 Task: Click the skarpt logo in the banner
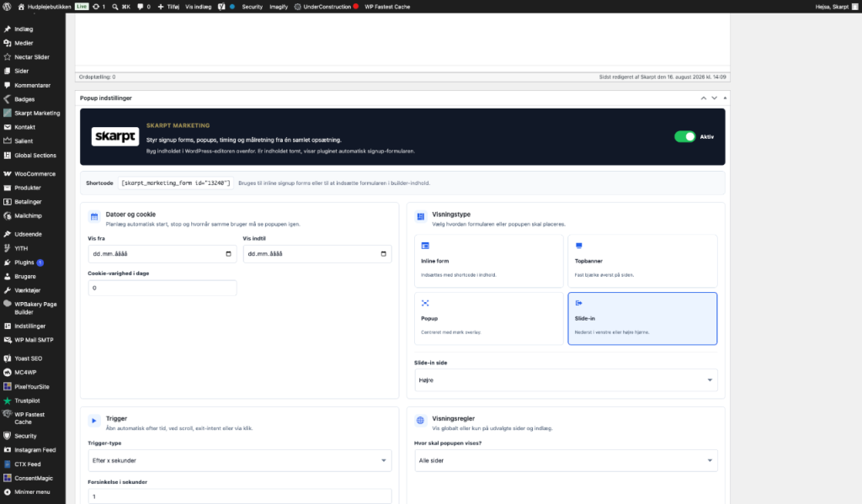pyautogui.click(x=114, y=136)
